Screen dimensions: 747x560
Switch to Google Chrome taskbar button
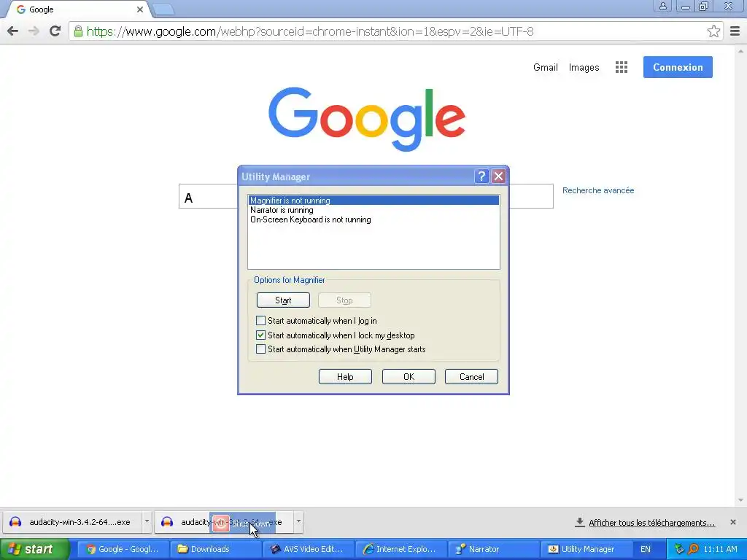click(123, 549)
